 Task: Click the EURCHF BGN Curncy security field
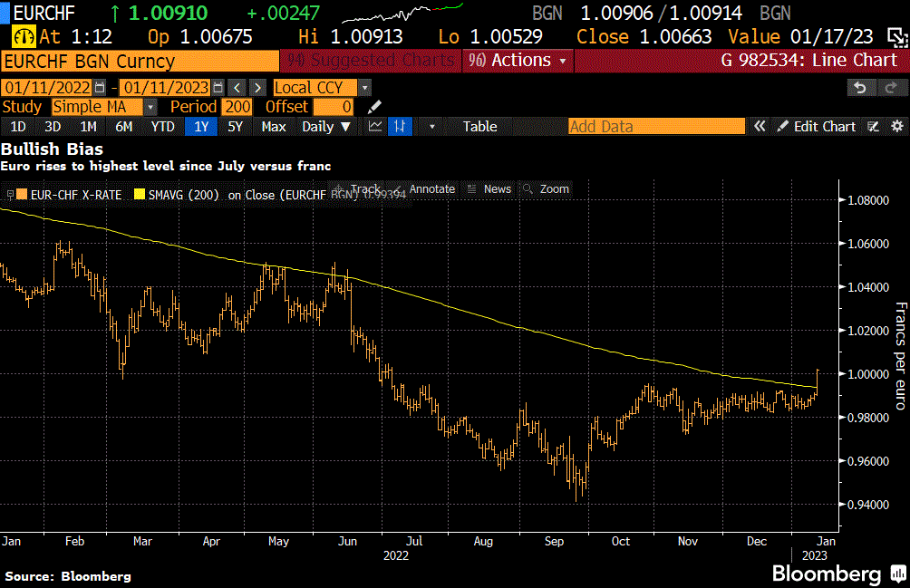coord(140,61)
